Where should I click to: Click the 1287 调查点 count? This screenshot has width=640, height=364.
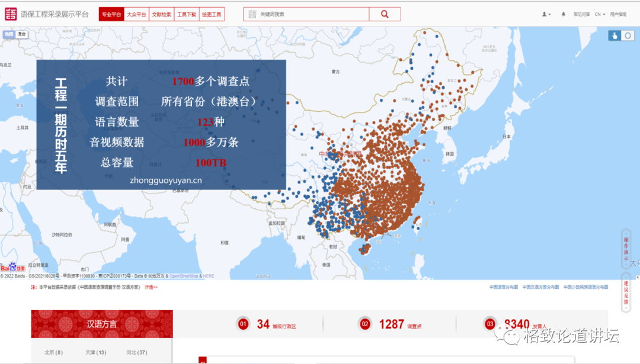(x=392, y=324)
